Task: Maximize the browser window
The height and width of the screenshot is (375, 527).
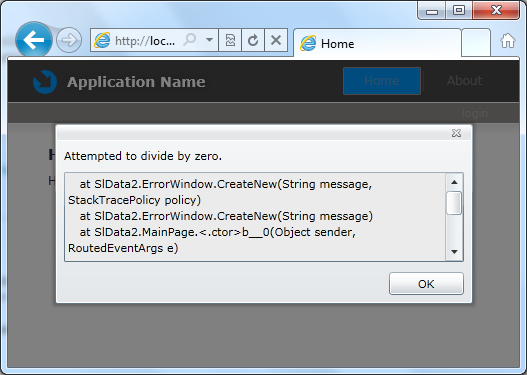Action: click(459, 11)
